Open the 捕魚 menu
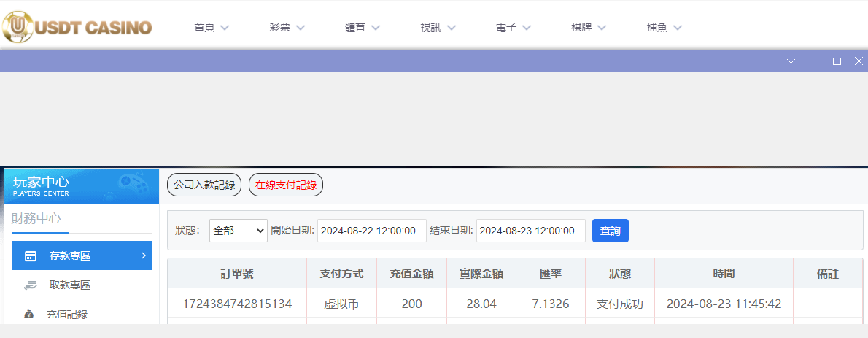 pyautogui.click(x=664, y=28)
